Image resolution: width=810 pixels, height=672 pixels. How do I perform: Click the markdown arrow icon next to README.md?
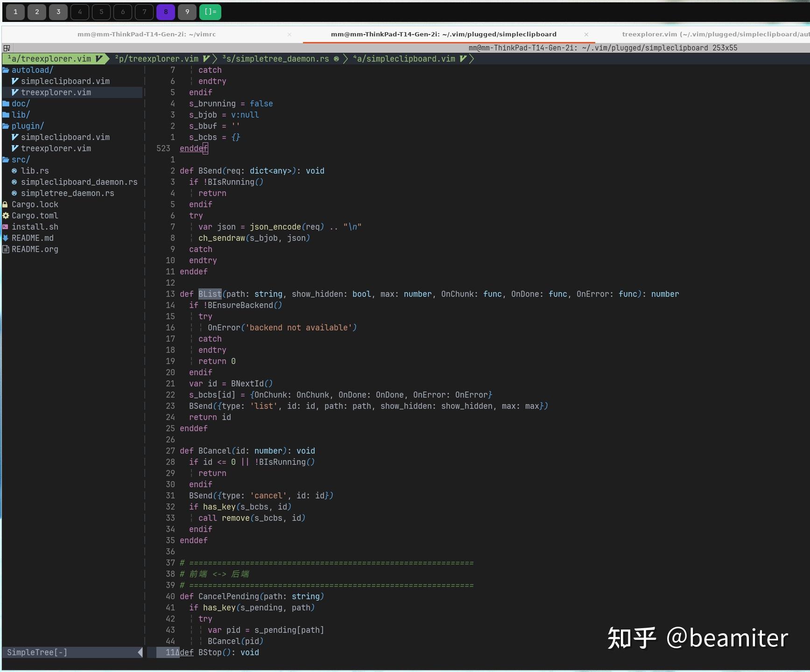point(5,238)
